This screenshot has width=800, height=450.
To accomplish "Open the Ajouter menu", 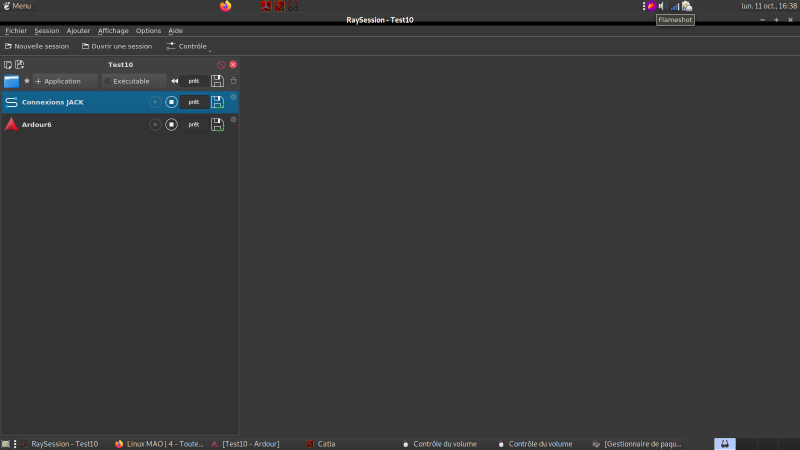I will pos(78,31).
